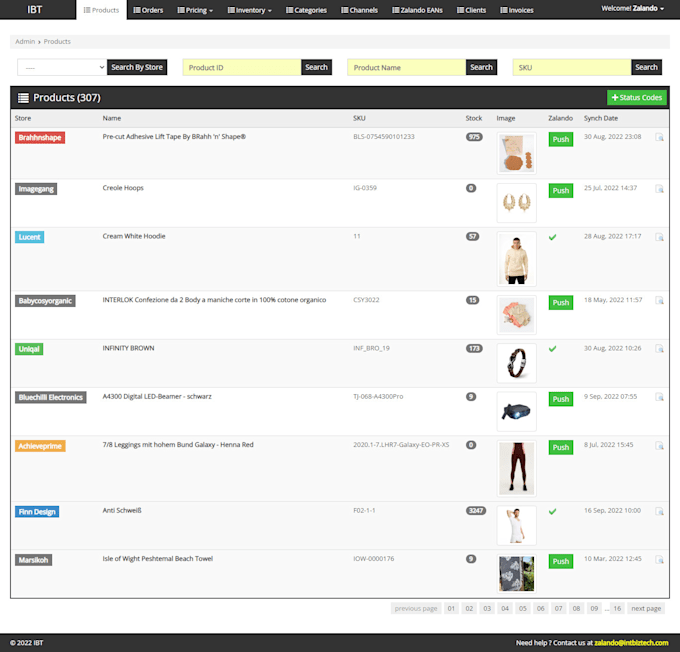
Task: Open the Welcome Zalando user menu
Action: point(632,8)
